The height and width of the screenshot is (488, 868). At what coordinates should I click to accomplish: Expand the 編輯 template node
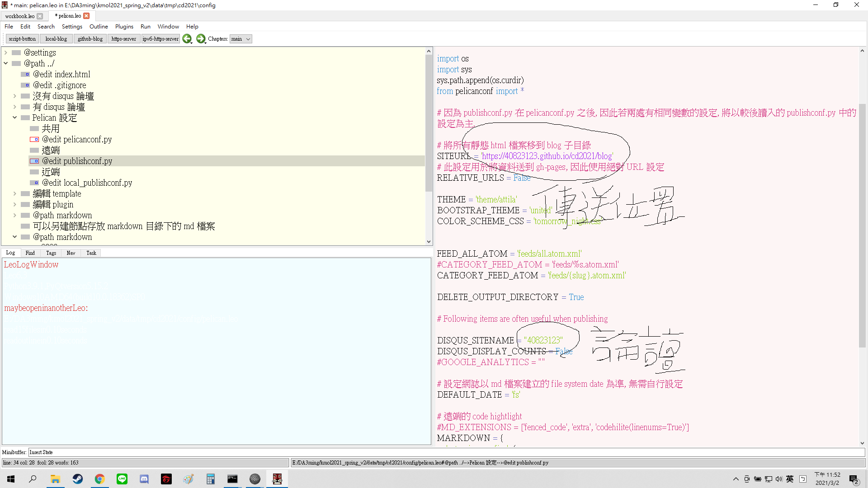[x=14, y=194]
